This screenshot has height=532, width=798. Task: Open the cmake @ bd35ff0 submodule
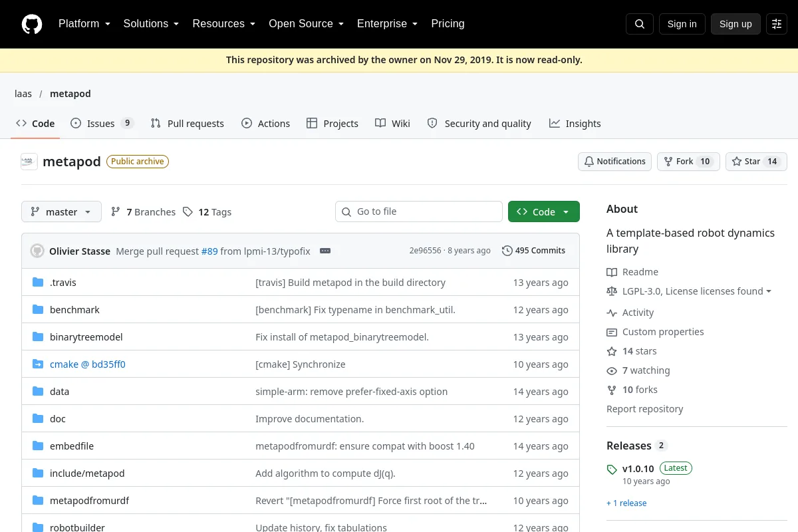click(88, 364)
